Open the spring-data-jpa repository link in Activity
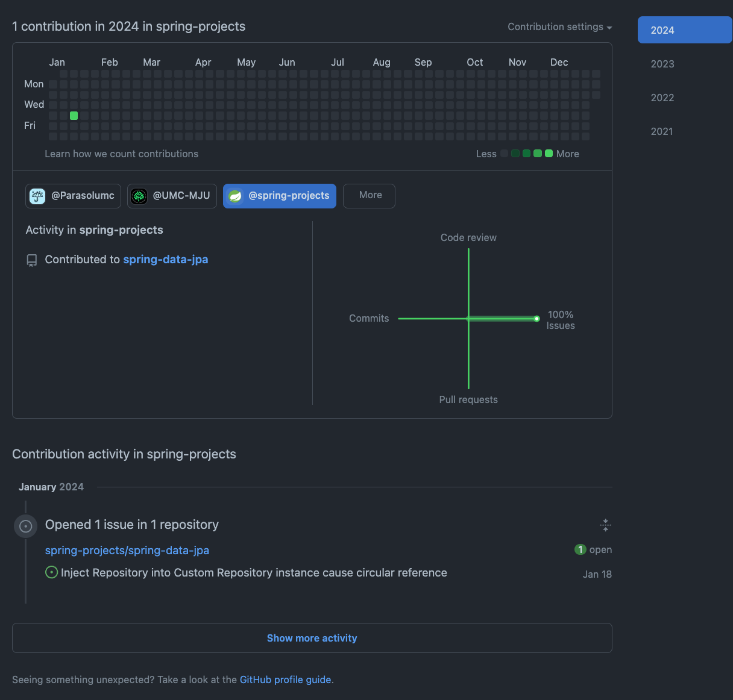 point(166,260)
